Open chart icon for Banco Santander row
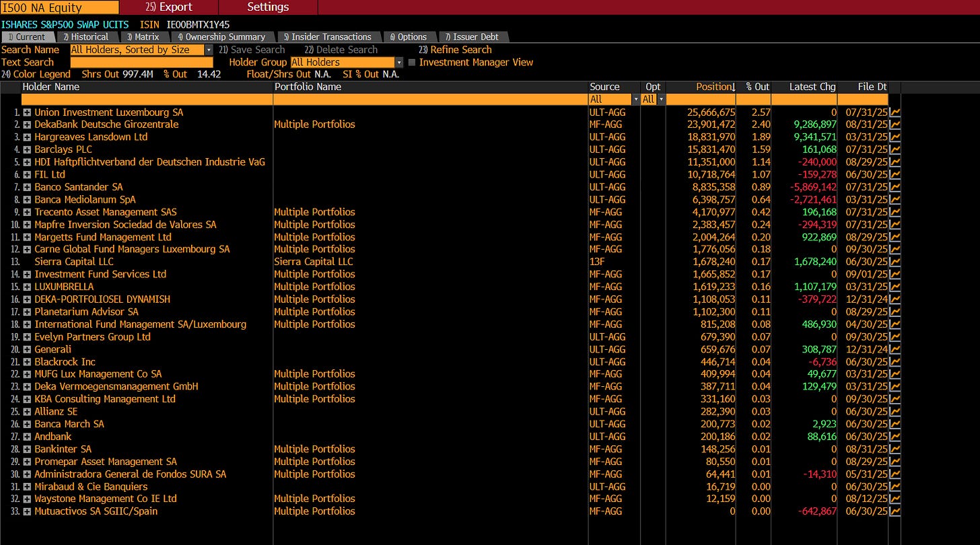 pos(895,187)
